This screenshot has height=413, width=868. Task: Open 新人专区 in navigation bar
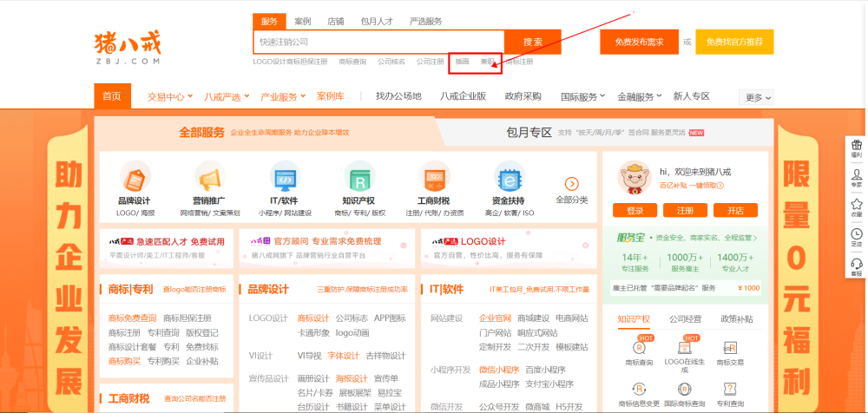tap(692, 95)
